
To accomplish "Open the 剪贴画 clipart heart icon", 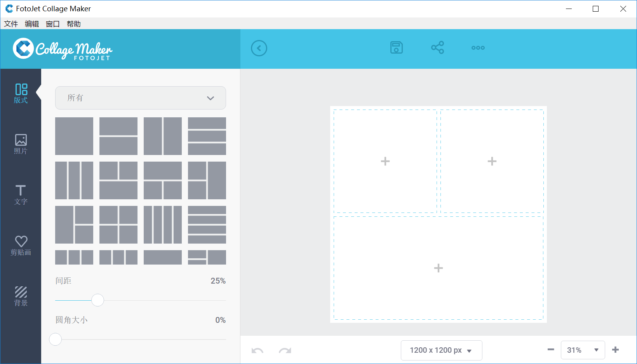I will click(x=21, y=246).
